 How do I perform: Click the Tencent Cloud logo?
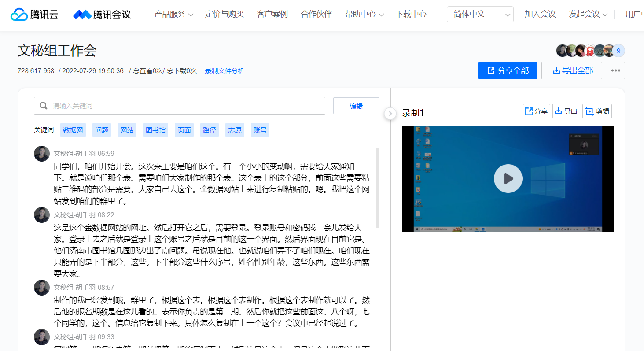(34, 15)
